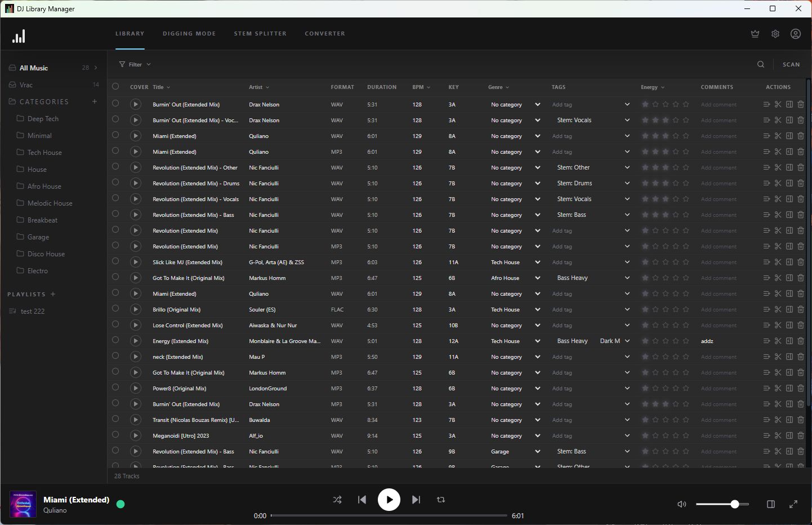Enable shuffle in the player bar
Screen dimensions: 812x525
337,500
